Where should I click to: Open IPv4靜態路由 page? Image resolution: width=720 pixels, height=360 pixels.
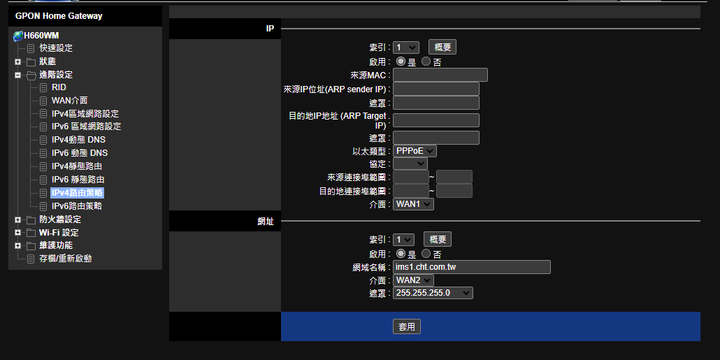tap(76, 167)
